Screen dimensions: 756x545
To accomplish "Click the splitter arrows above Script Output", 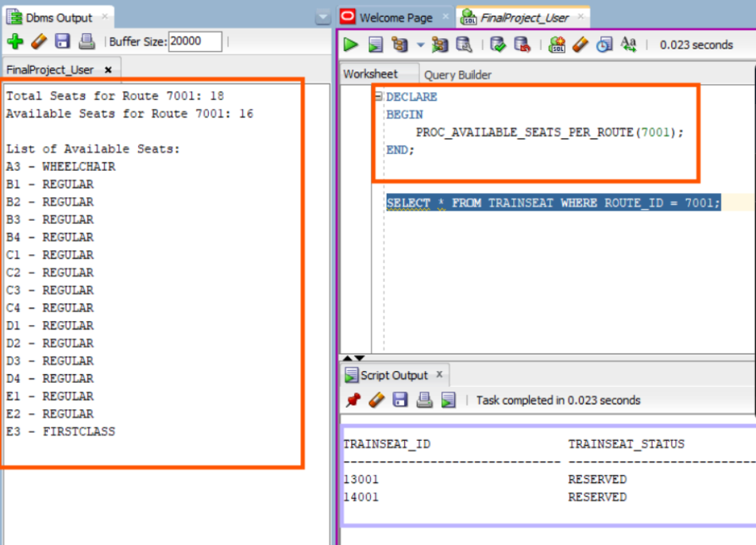I will point(353,358).
